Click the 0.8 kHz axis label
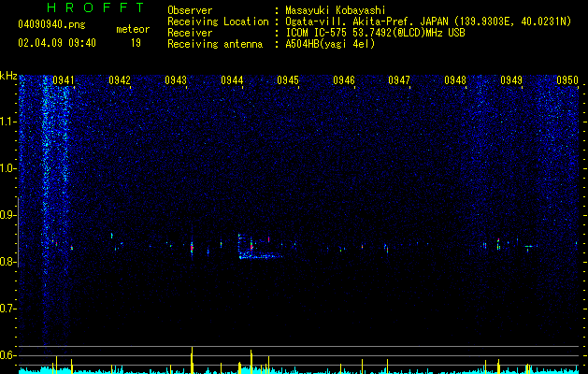Image resolution: width=588 pixels, height=374 pixels. [7, 262]
